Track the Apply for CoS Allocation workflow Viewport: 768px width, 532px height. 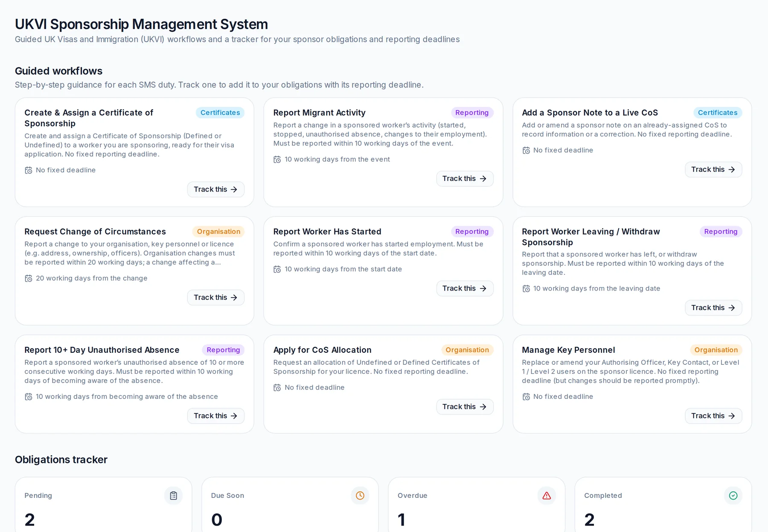click(465, 407)
